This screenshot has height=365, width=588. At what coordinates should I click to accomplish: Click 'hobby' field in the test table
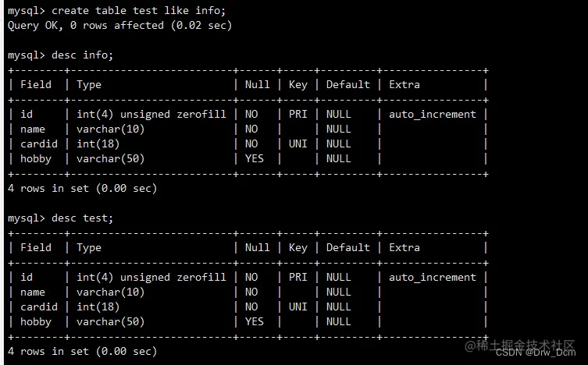pyautogui.click(x=36, y=321)
